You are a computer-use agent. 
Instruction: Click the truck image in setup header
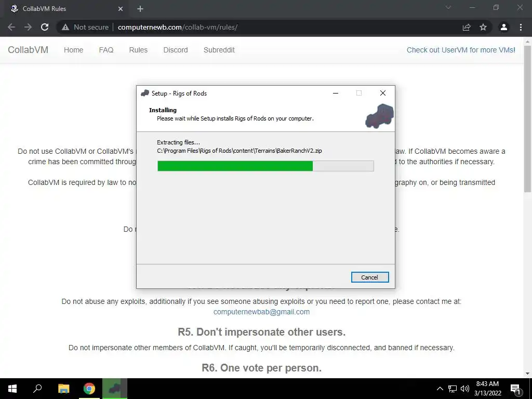pos(379,116)
